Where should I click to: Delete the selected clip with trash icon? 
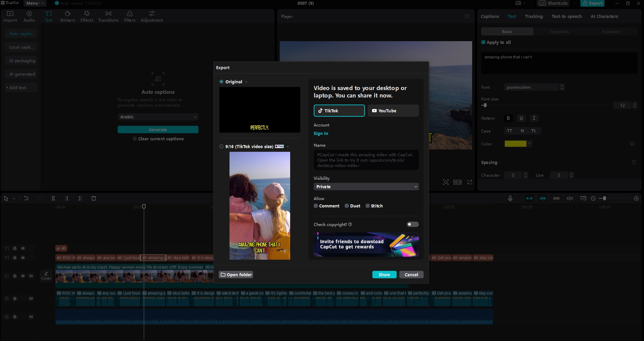94,198
